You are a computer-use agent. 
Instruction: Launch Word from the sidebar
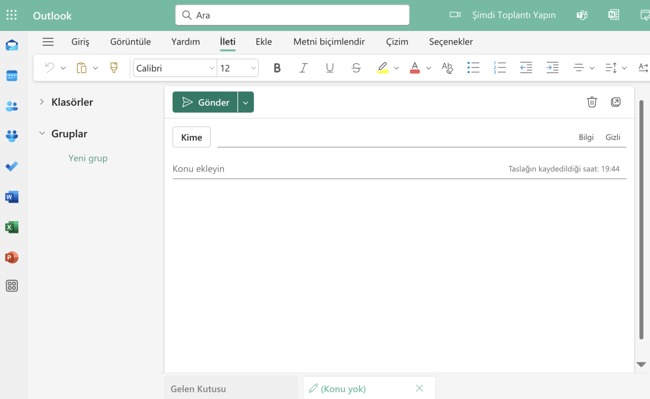(12, 197)
